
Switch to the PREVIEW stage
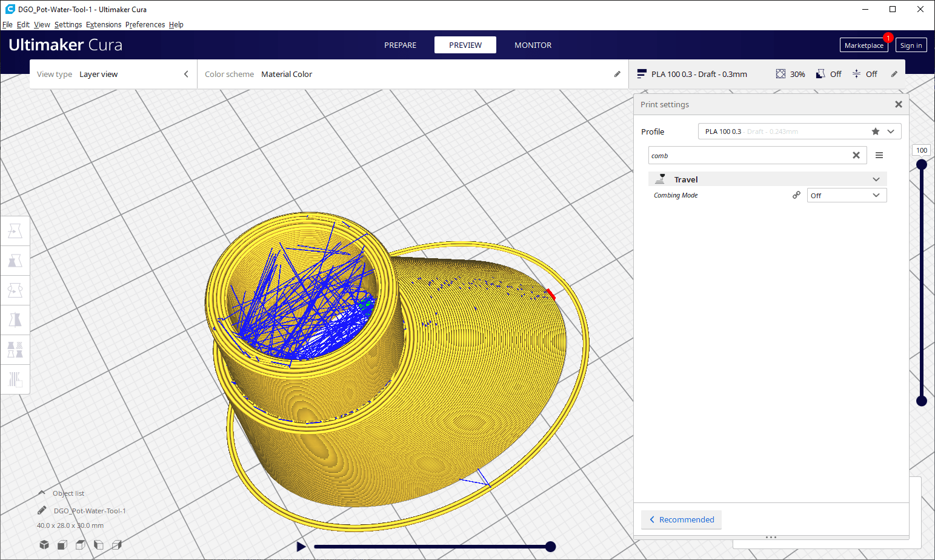(x=465, y=45)
